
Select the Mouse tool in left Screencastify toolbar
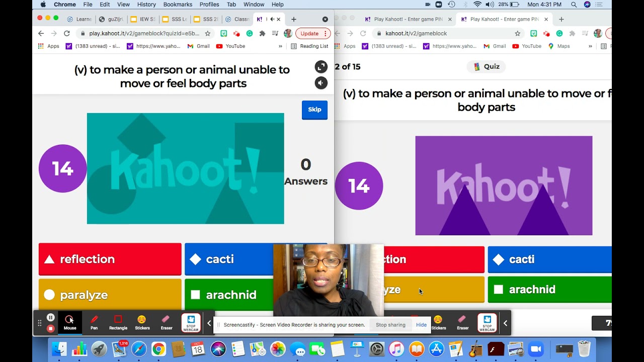click(70, 322)
